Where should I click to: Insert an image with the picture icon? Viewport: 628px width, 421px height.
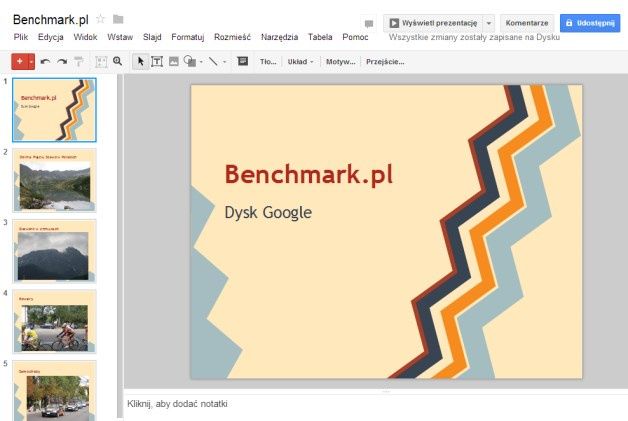(173, 61)
